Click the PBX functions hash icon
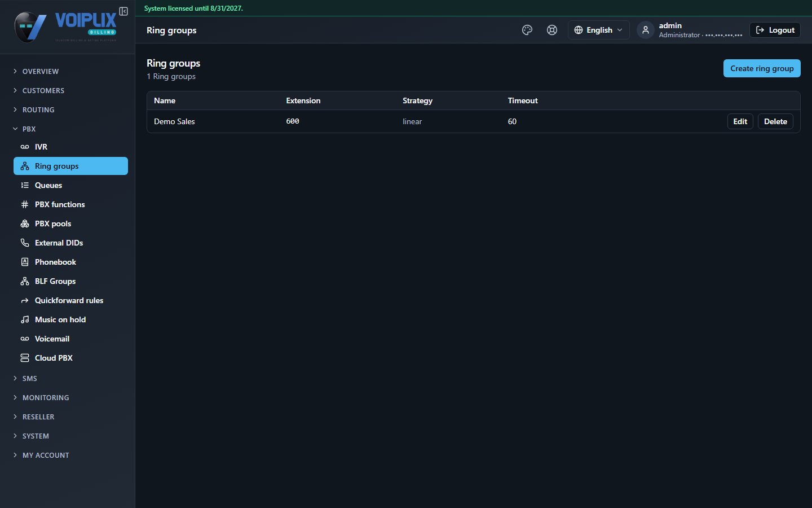Screen dimensions: 812x508 (x=25, y=204)
